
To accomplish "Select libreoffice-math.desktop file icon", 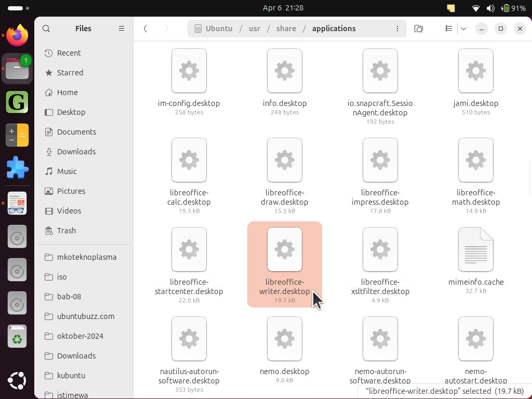I will click(x=476, y=160).
